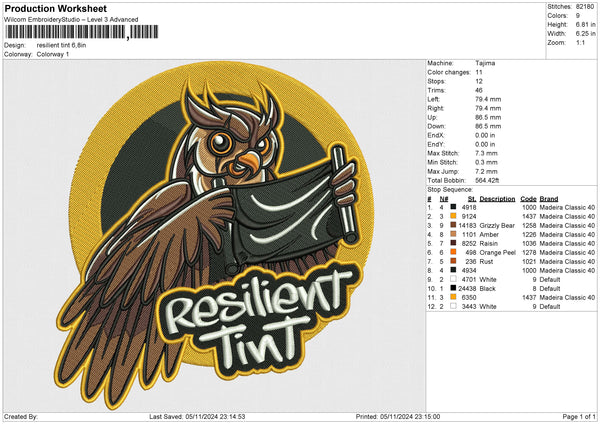Click the Min Stitch value 0.3 mm

486,162
